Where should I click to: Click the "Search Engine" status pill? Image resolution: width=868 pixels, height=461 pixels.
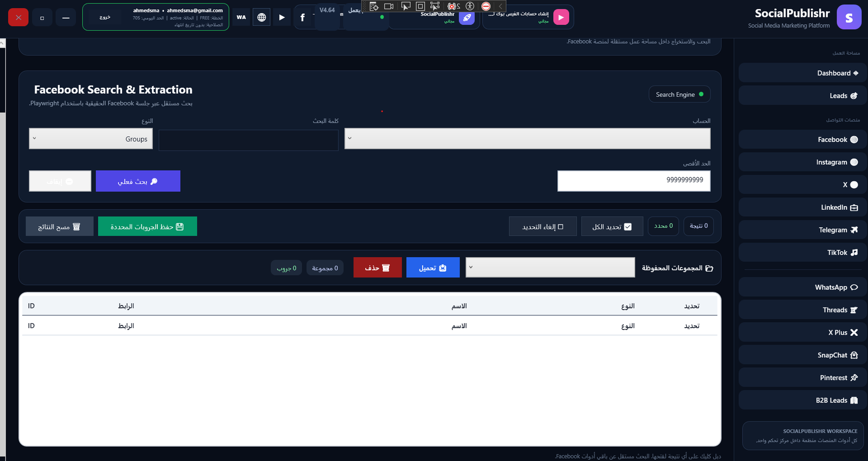(679, 94)
